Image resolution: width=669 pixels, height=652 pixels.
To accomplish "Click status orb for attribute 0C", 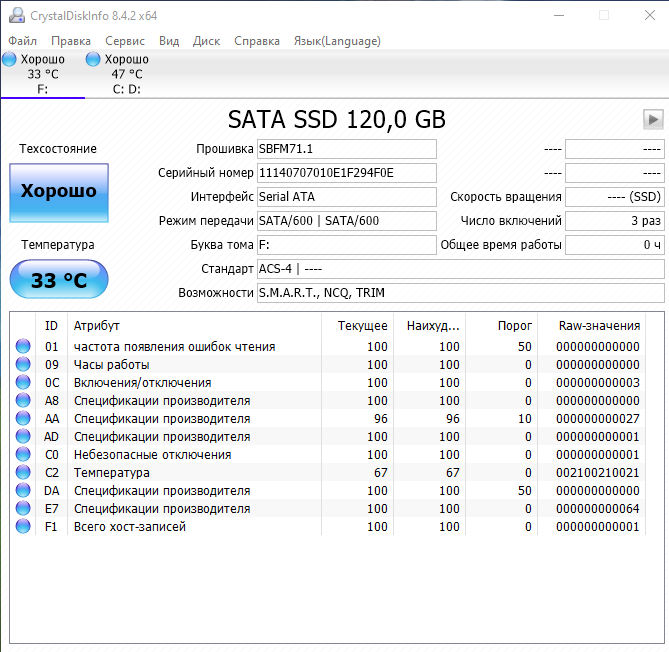I will tap(23, 382).
